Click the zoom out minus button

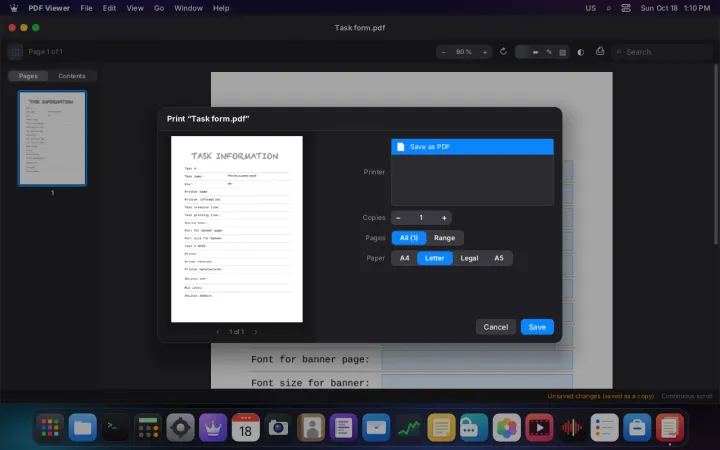(443, 52)
